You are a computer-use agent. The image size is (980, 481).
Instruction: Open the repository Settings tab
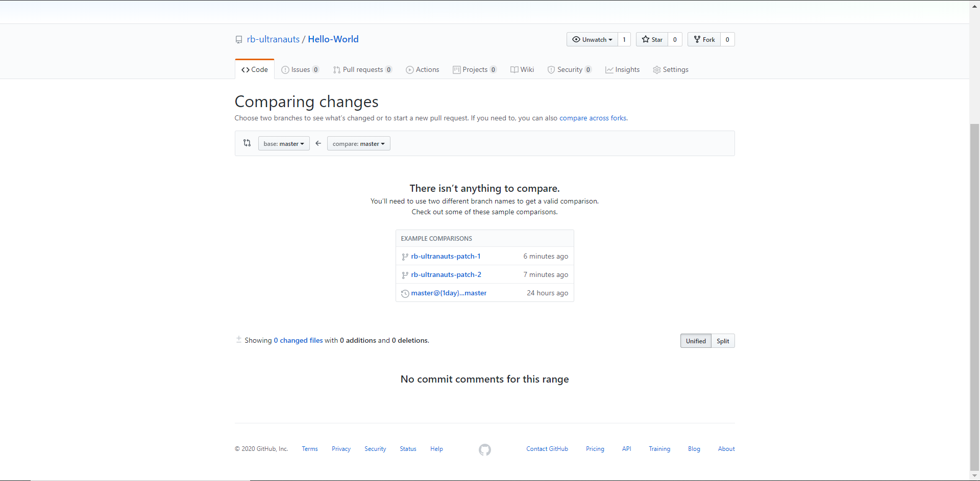click(671, 69)
